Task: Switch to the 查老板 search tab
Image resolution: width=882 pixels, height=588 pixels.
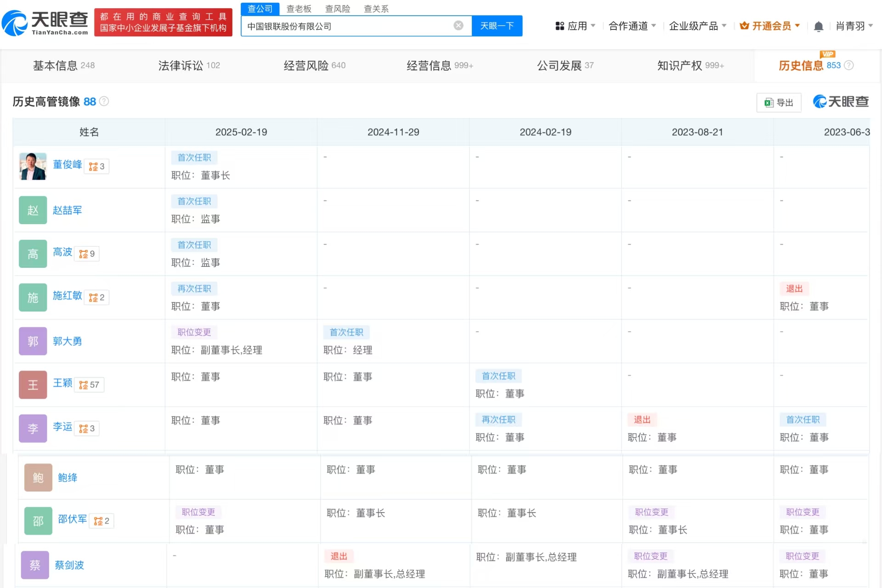Action: pos(299,9)
